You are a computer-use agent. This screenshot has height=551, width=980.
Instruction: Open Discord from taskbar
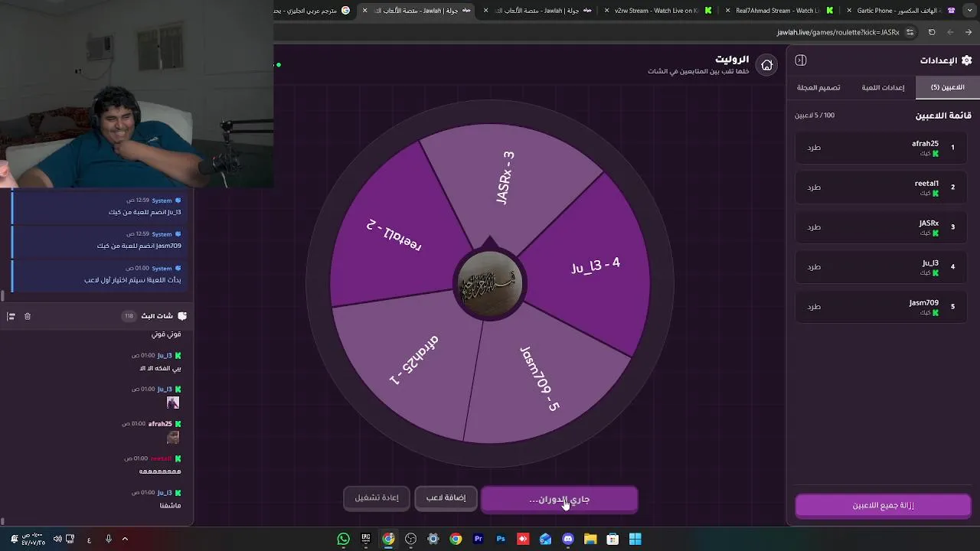tap(568, 539)
